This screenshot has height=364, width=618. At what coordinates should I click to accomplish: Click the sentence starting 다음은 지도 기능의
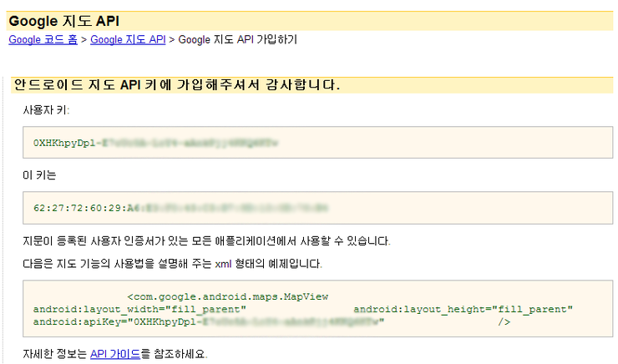tap(172, 264)
